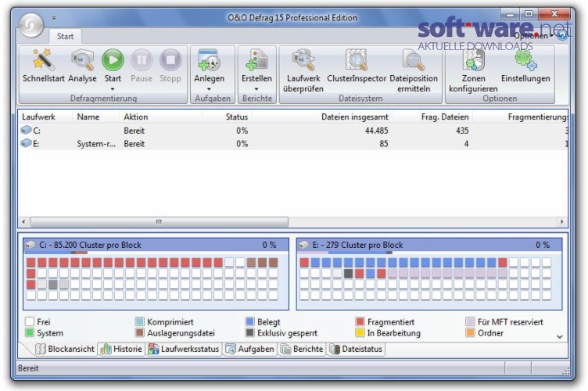Switch to the Laufwerksstatus tab
588x391 pixels.
pyautogui.click(x=184, y=349)
